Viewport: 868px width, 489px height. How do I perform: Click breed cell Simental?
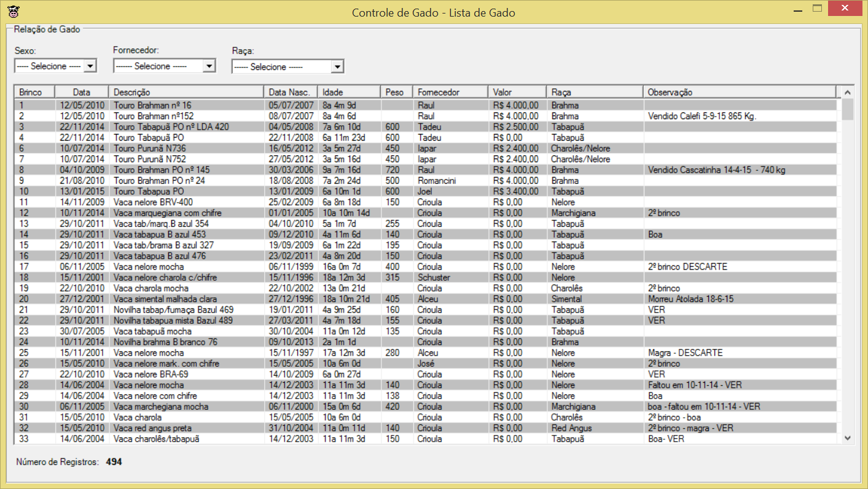(x=566, y=299)
